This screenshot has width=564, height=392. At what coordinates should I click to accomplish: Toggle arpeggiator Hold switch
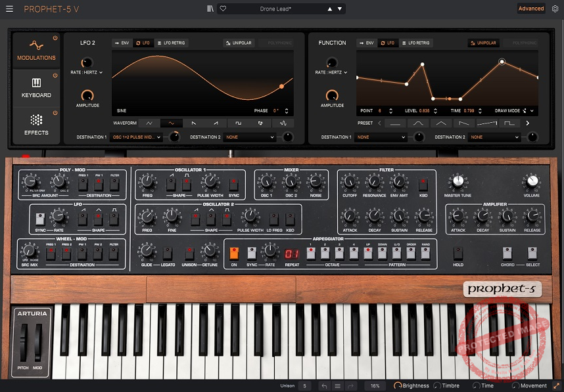point(458,253)
